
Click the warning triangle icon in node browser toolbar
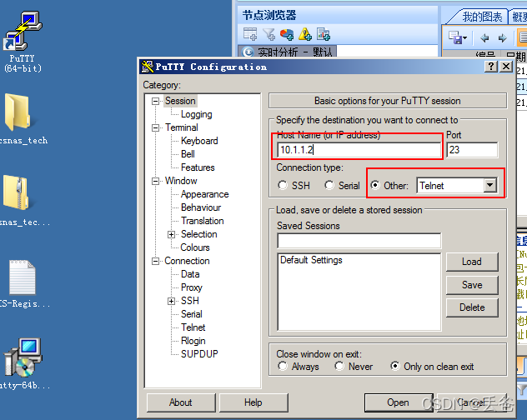(x=305, y=34)
